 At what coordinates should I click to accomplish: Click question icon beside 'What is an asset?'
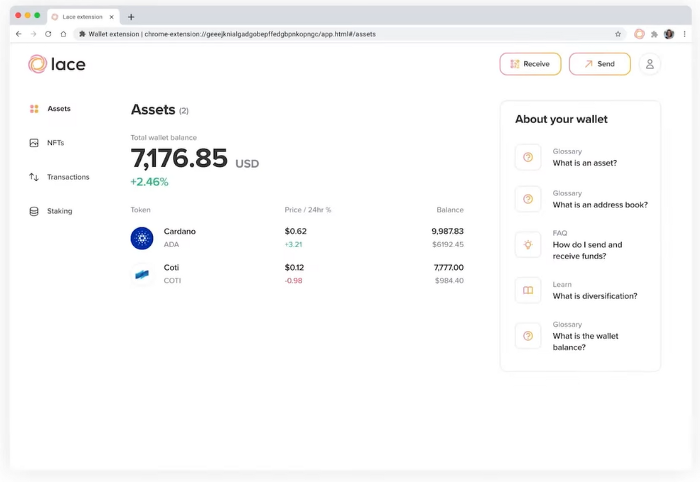click(x=528, y=157)
